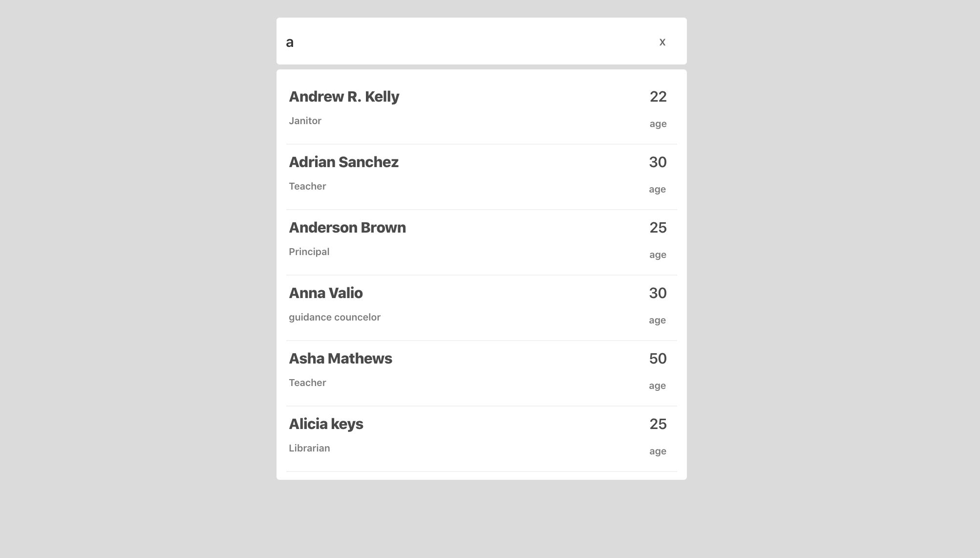Image resolution: width=980 pixels, height=558 pixels.
Task: Click the Janitor job title under Andrew R. Kelly
Action: (x=305, y=121)
